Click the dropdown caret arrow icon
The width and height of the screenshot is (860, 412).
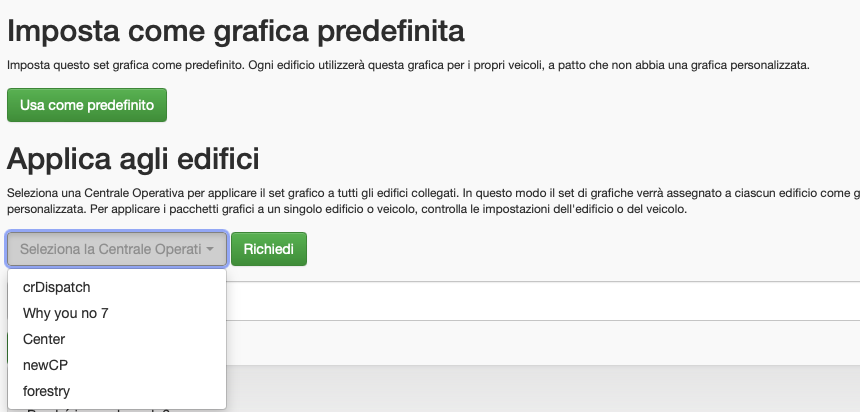[x=211, y=249]
